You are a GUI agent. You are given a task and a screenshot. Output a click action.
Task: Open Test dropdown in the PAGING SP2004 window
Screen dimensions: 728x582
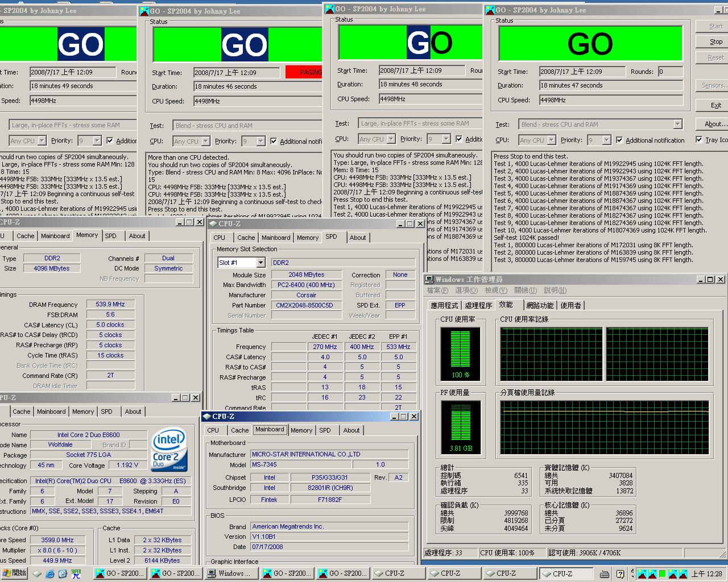[x=247, y=126]
